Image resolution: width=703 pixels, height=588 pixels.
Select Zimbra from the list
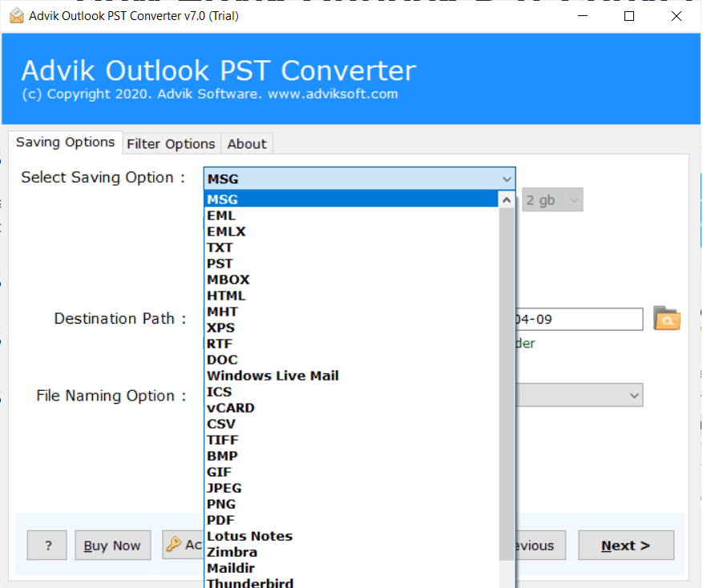[x=351, y=552]
